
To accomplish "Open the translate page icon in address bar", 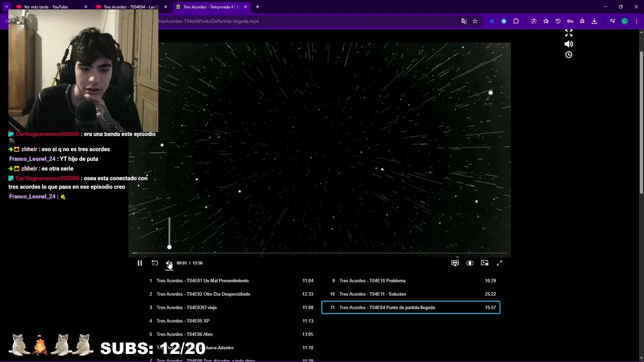I will [x=464, y=21].
